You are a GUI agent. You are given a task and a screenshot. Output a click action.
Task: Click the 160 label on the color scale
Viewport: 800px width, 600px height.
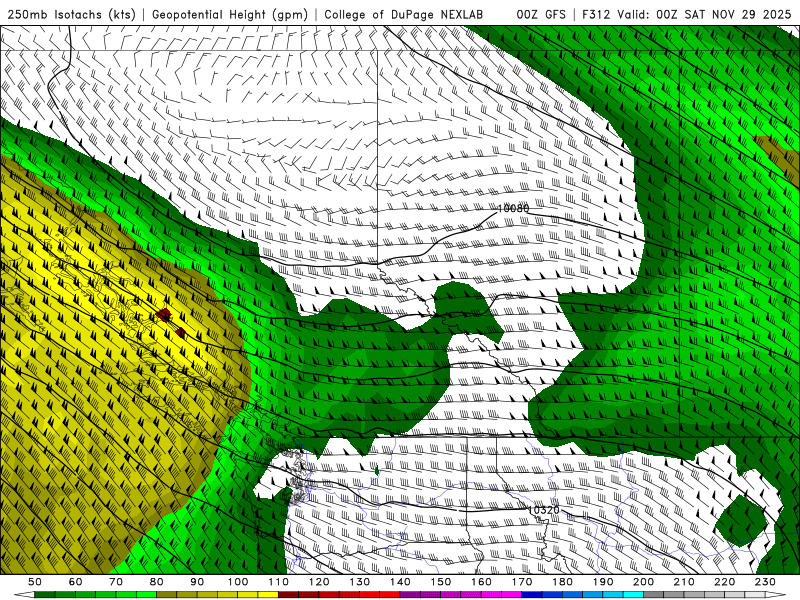pos(481,582)
